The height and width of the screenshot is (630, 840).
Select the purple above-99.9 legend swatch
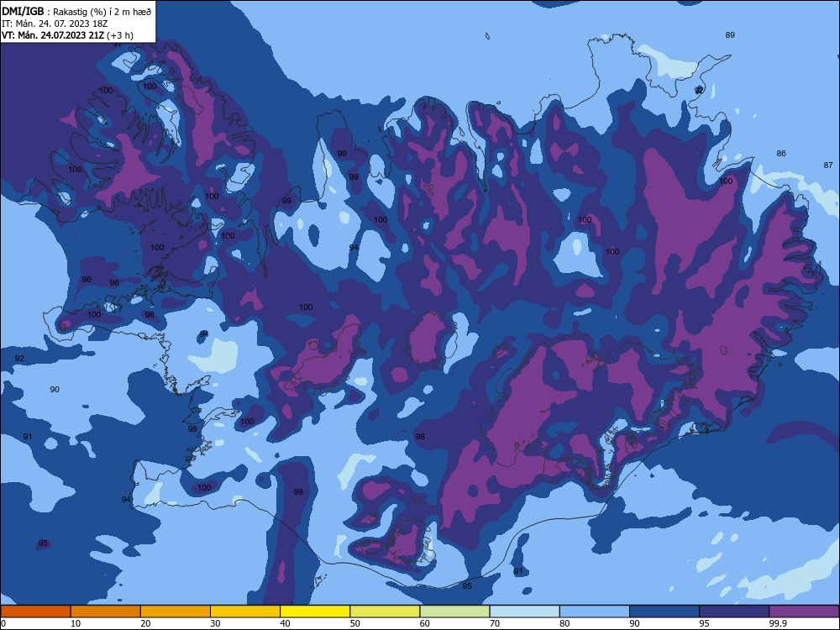pyautogui.click(x=804, y=612)
